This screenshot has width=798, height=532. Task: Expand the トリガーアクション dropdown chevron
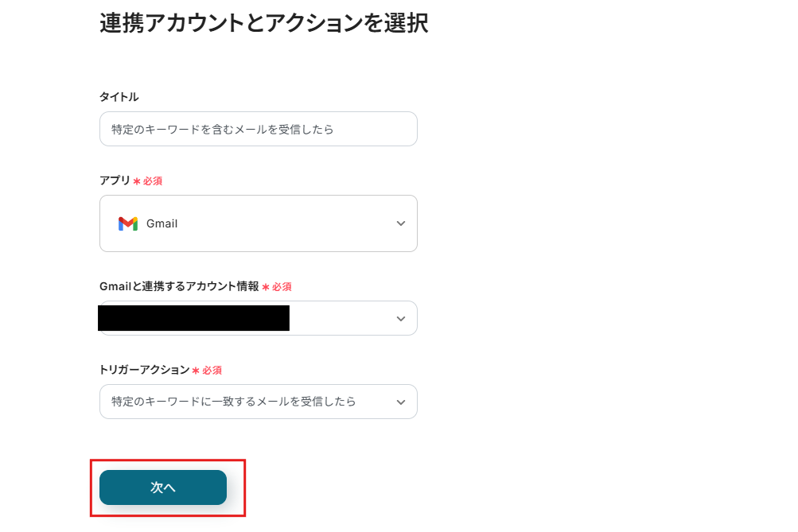point(401,402)
